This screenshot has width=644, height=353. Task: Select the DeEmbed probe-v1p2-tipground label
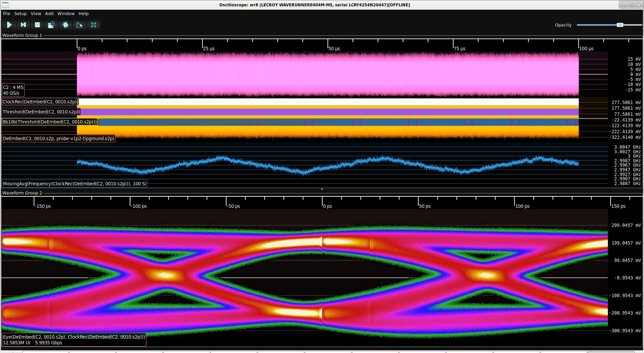[x=59, y=139]
